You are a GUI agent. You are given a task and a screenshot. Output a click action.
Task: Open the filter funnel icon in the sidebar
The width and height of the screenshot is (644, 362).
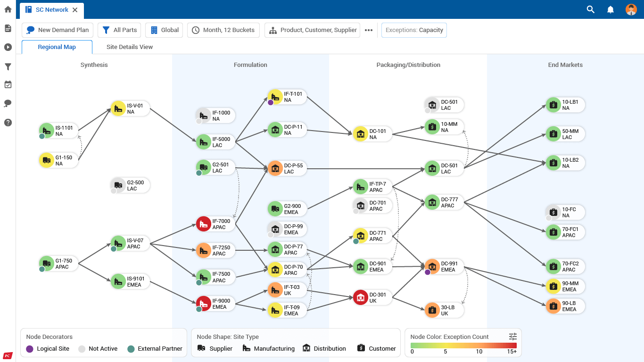coord(8,67)
